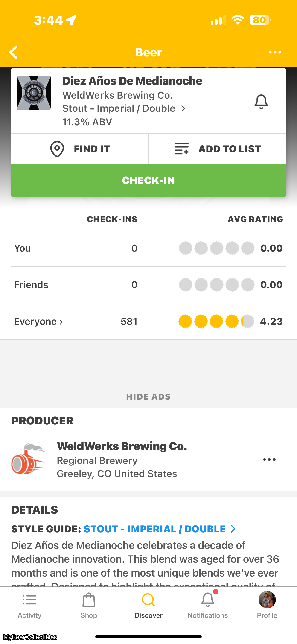The height and width of the screenshot is (644, 297).
Task: Open the three-dot menu in the header
Action: tap(275, 52)
